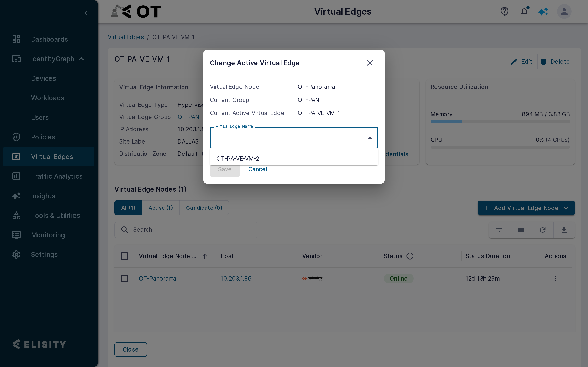Follow the Virtual Edges breadcrumb link
588x367 pixels.
[126, 37]
